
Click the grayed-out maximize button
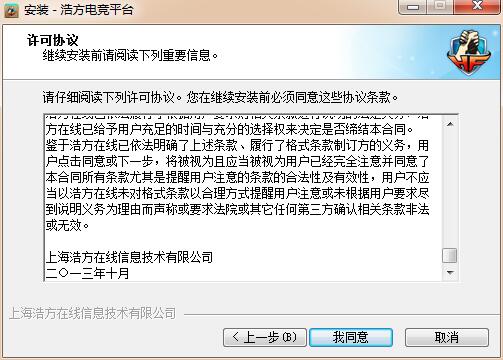click(440, 6)
